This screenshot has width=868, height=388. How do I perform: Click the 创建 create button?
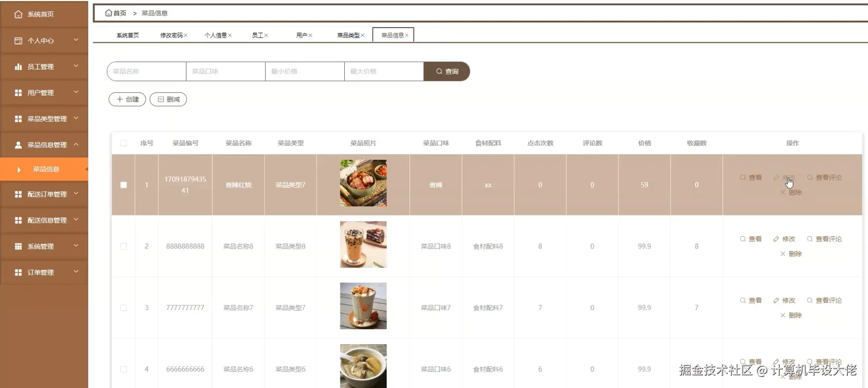pyautogui.click(x=127, y=100)
